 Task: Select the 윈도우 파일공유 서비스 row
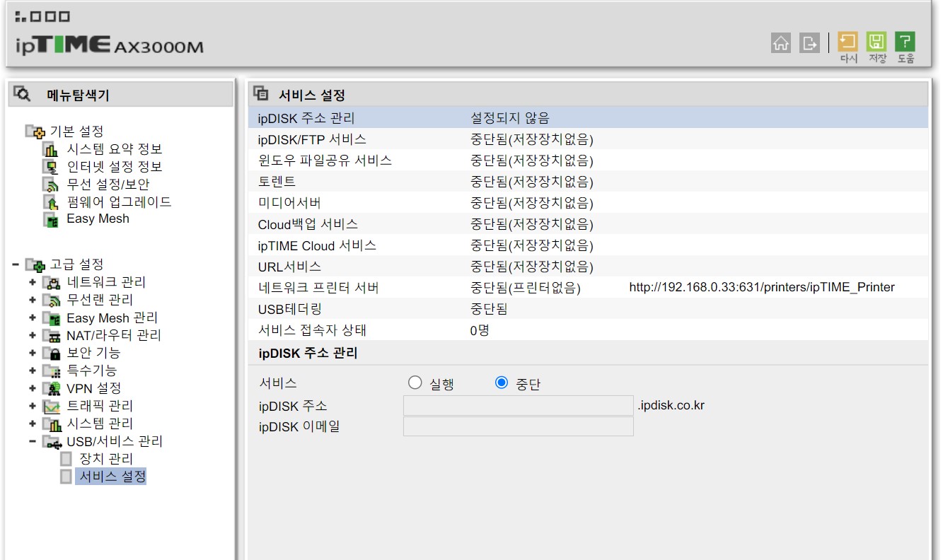(589, 161)
